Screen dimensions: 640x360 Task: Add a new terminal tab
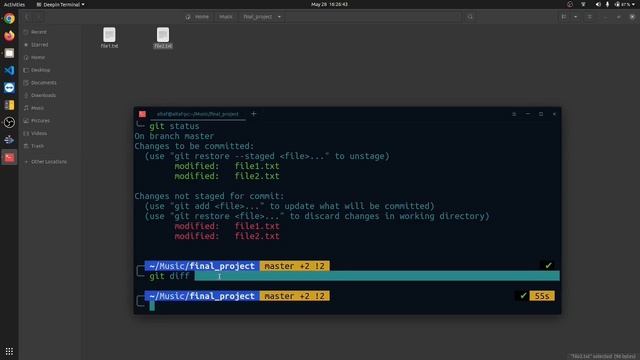pos(253,114)
